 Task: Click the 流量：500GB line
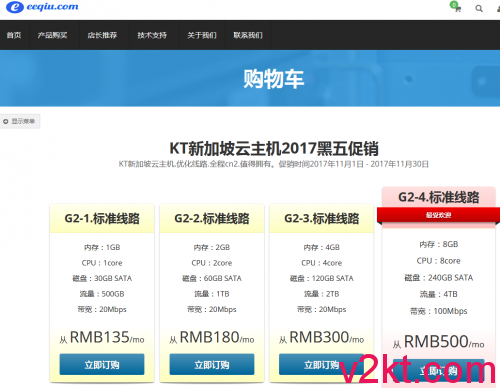point(102,294)
